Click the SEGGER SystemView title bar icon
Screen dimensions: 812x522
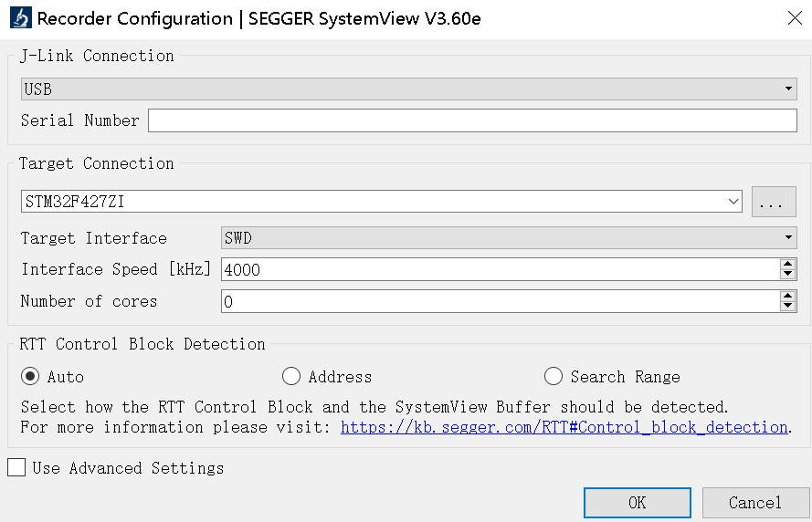coord(21,18)
